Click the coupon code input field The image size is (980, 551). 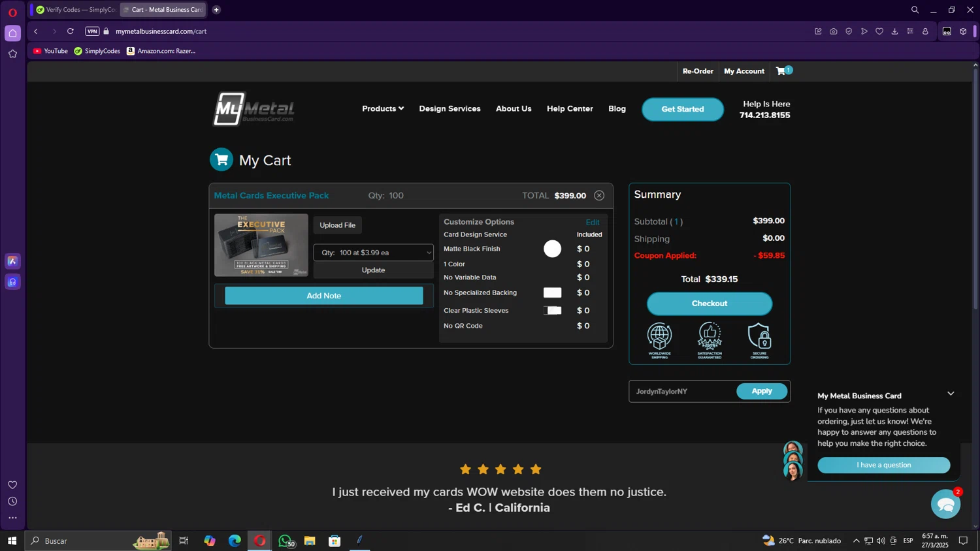coord(683,391)
